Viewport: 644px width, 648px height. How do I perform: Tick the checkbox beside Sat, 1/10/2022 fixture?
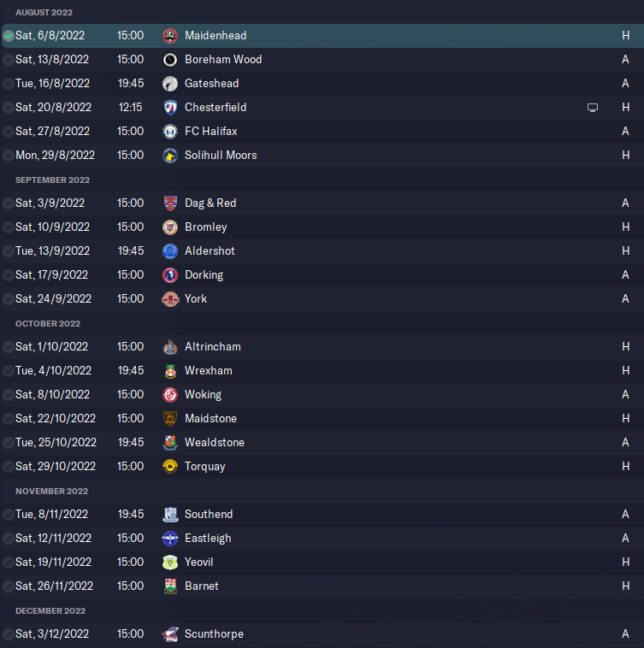click(8, 347)
